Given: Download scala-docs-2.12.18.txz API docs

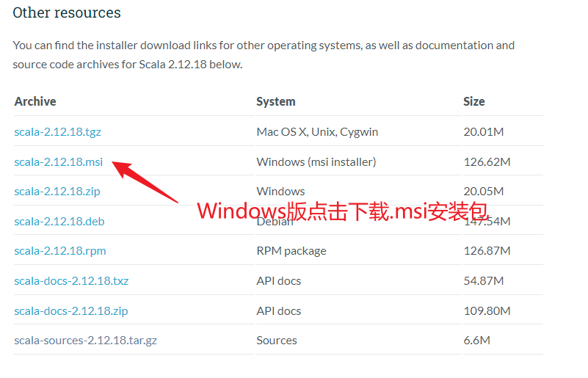Looking at the screenshot, I should click(x=71, y=281).
